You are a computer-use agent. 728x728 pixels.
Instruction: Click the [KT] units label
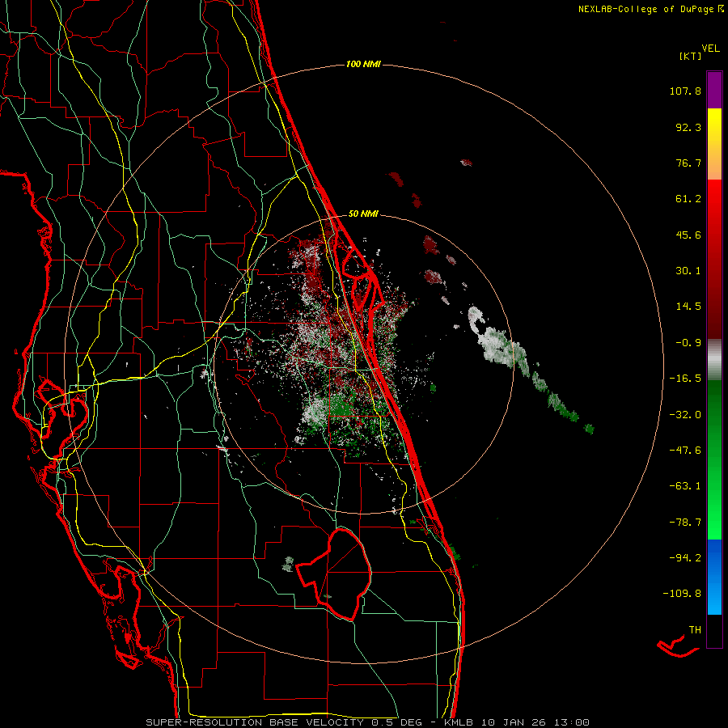point(691,56)
